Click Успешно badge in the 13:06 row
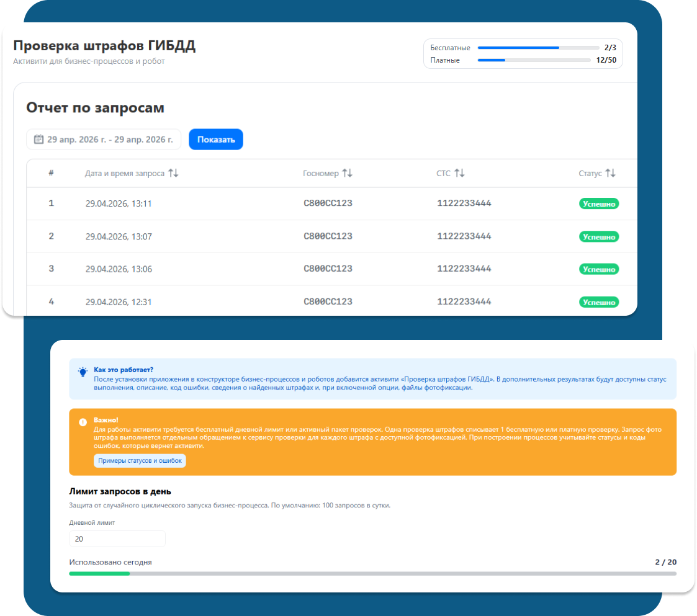 [x=599, y=269]
